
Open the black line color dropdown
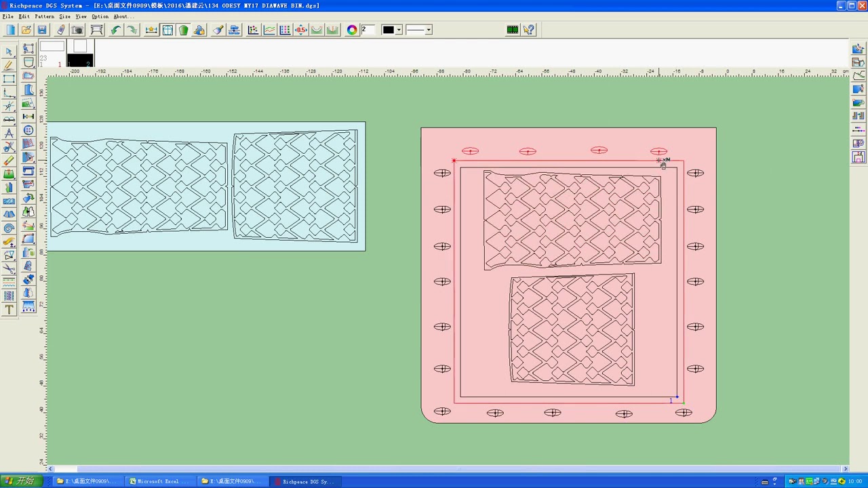pyautogui.click(x=399, y=30)
